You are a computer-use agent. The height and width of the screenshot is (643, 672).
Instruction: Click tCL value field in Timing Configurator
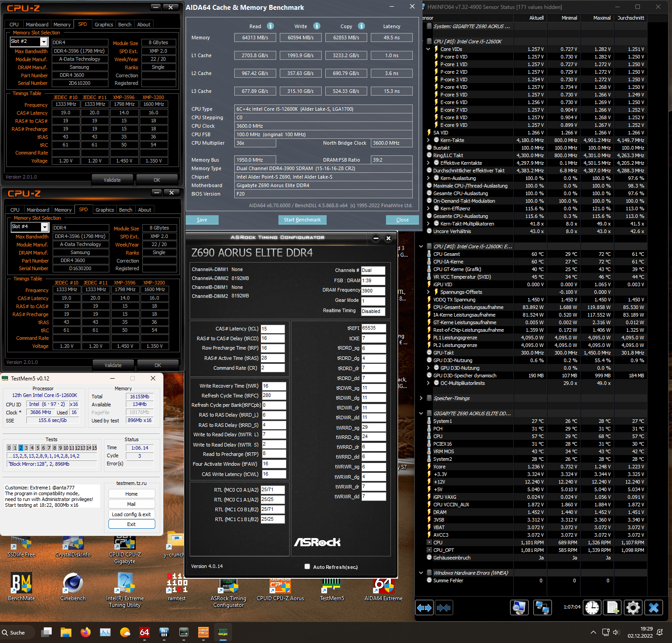[273, 329]
